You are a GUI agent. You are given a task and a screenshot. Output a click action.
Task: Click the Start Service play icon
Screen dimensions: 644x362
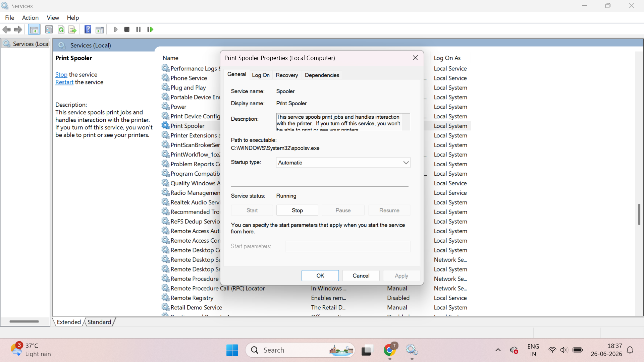click(x=116, y=29)
